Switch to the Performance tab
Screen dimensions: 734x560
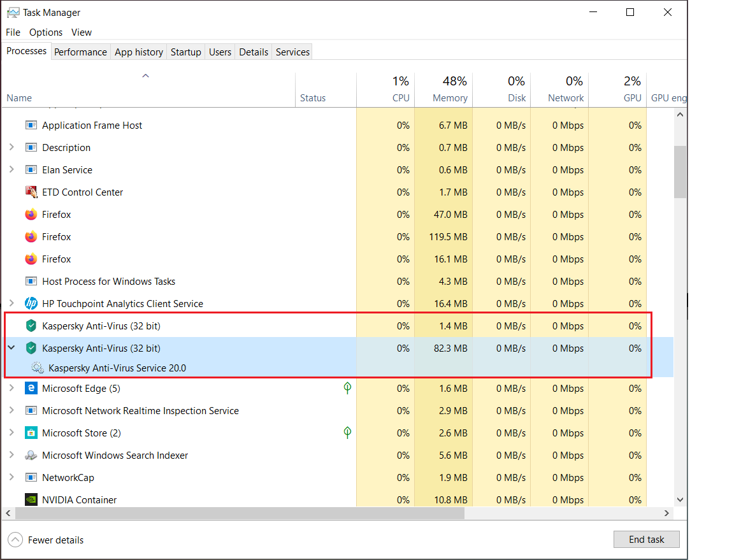point(80,52)
